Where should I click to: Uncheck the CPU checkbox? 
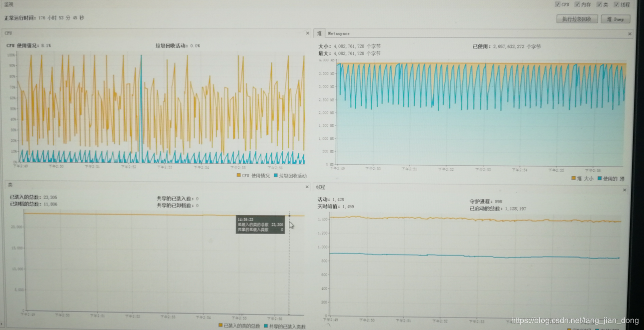point(558,4)
